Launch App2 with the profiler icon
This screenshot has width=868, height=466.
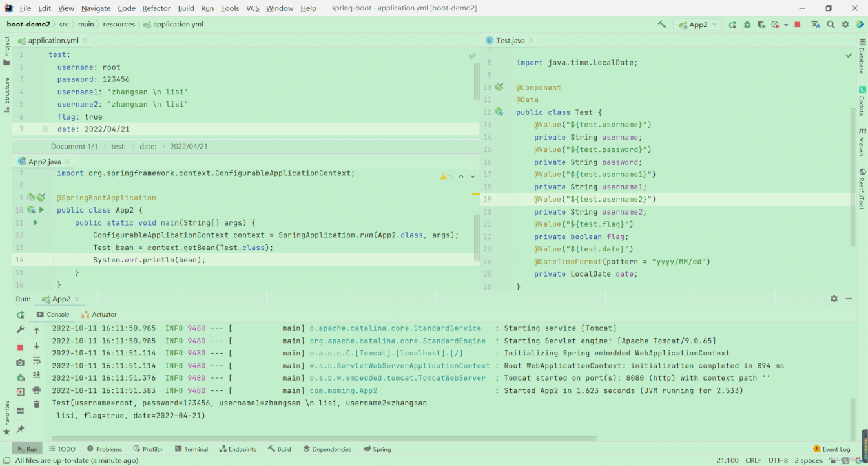pyautogui.click(x=776, y=25)
